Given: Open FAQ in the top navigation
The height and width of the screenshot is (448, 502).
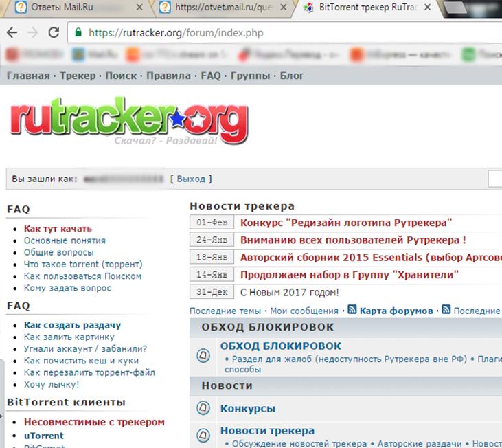Looking at the screenshot, I should pyautogui.click(x=211, y=76).
